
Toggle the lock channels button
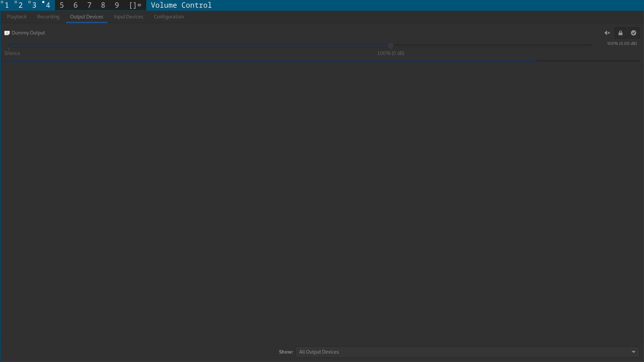[x=621, y=33]
